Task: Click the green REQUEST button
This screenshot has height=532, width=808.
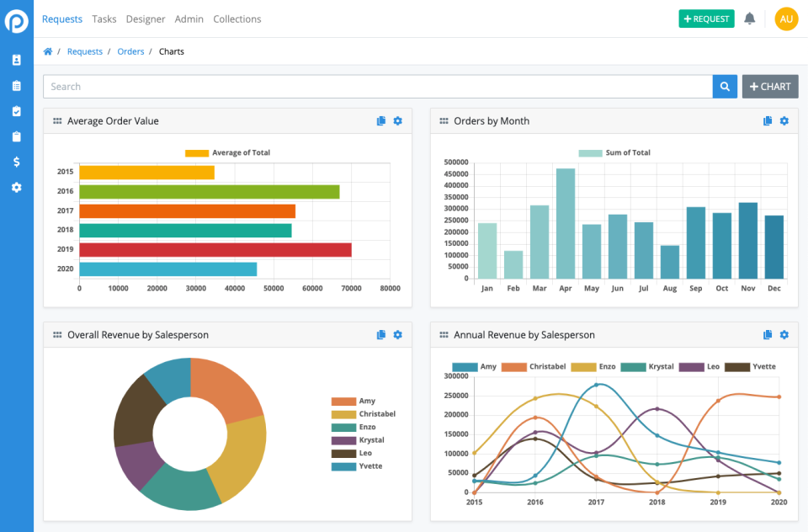Action: point(706,19)
